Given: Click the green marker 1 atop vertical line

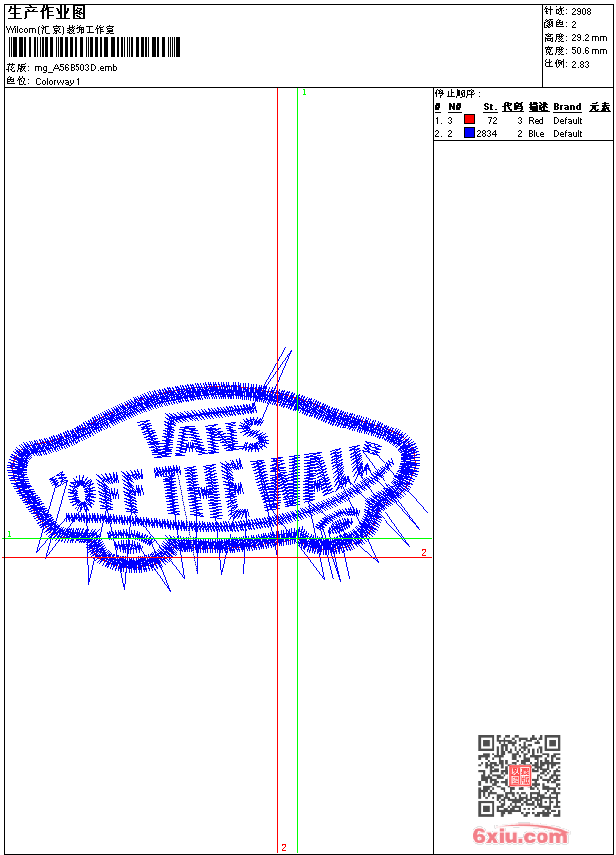Looking at the screenshot, I should (304, 93).
